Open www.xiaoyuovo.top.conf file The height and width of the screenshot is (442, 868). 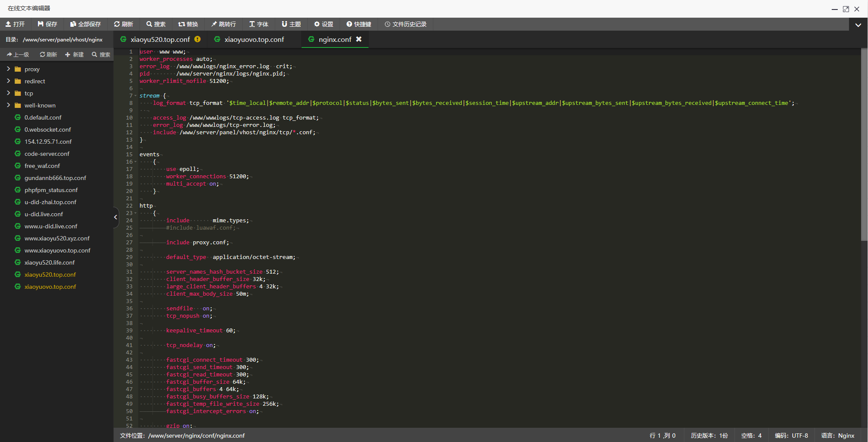(x=57, y=250)
